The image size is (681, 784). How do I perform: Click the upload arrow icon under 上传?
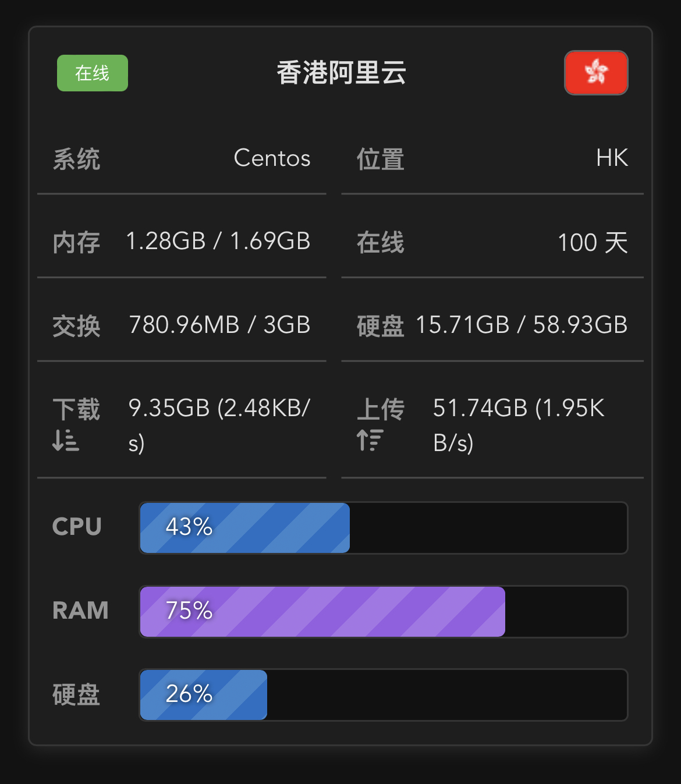coord(370,440)
